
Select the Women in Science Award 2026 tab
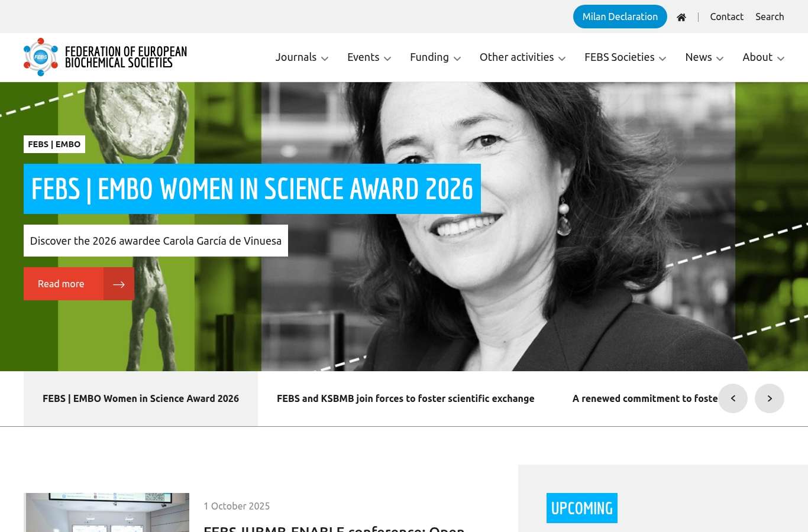(141, 398)
